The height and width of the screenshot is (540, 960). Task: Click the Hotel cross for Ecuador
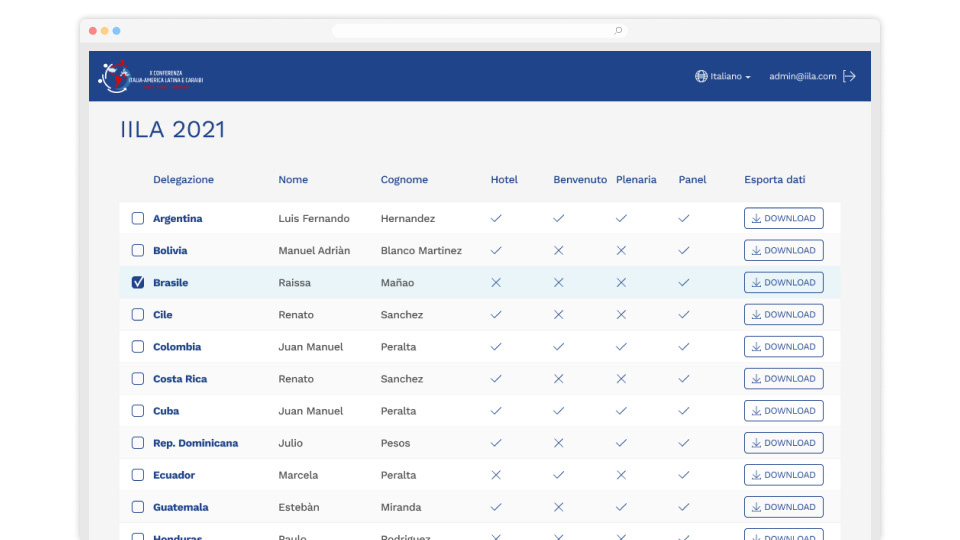pos(496,475)
